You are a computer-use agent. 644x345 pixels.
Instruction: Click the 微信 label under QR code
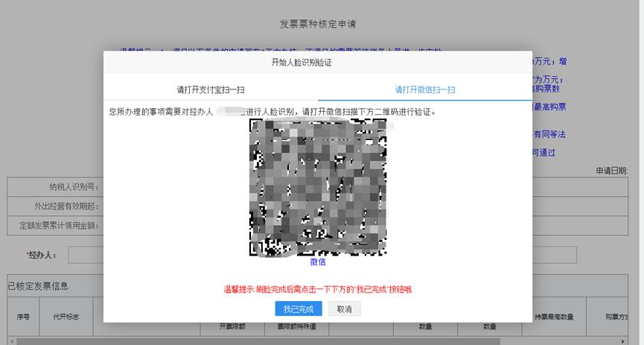317,262
